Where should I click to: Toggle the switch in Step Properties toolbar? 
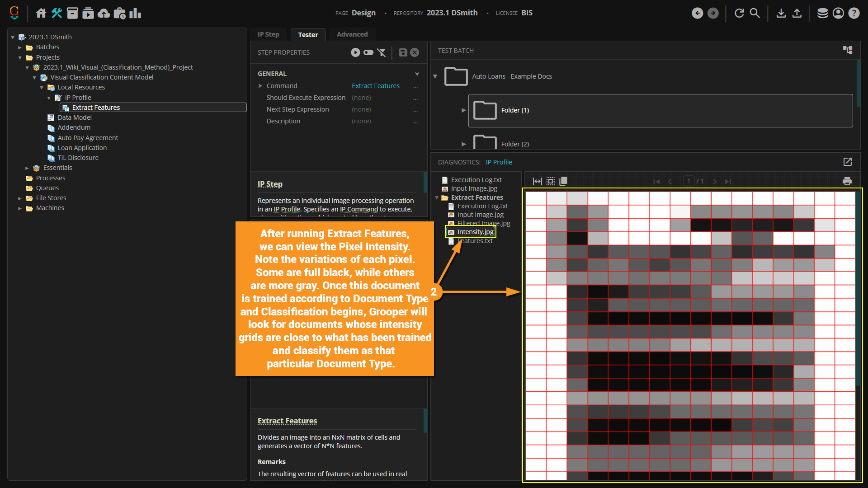coord(368,52)
